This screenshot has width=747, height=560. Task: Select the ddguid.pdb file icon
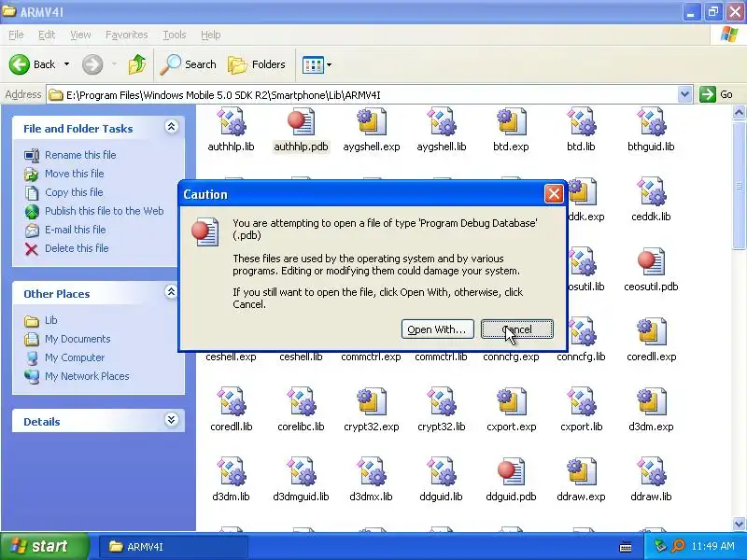(x=511, y=472)
